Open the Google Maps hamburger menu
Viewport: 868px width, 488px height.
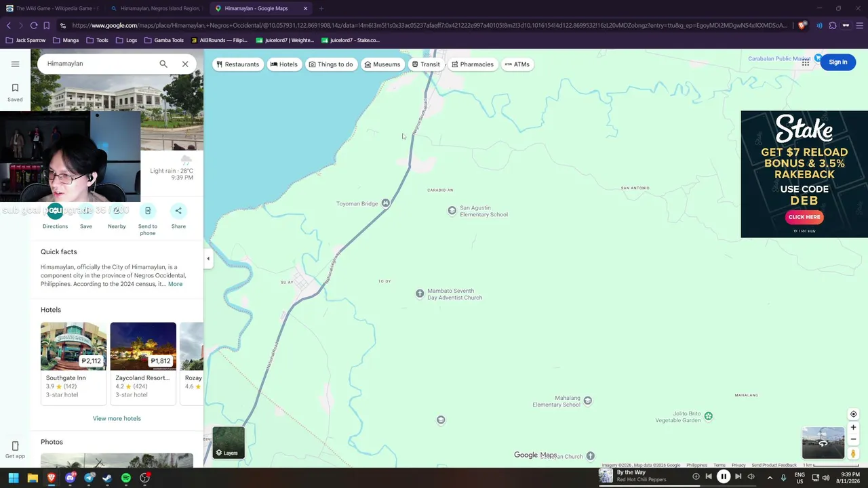15,64
